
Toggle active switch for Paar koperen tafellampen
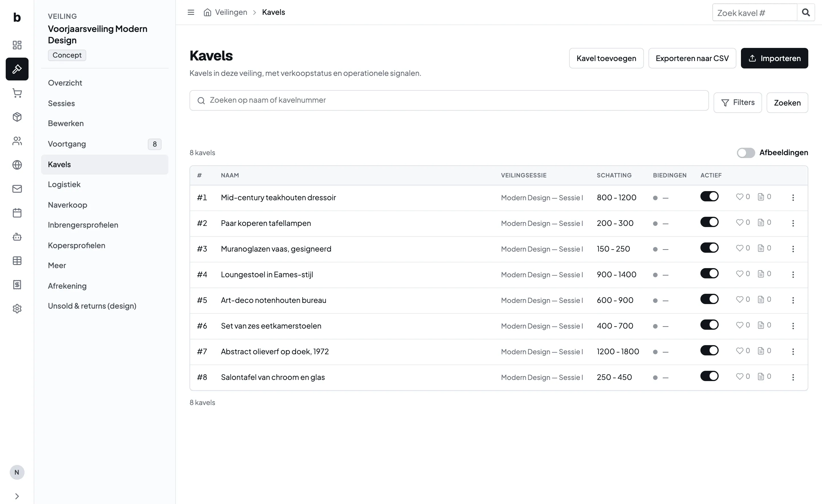(710, 222)
